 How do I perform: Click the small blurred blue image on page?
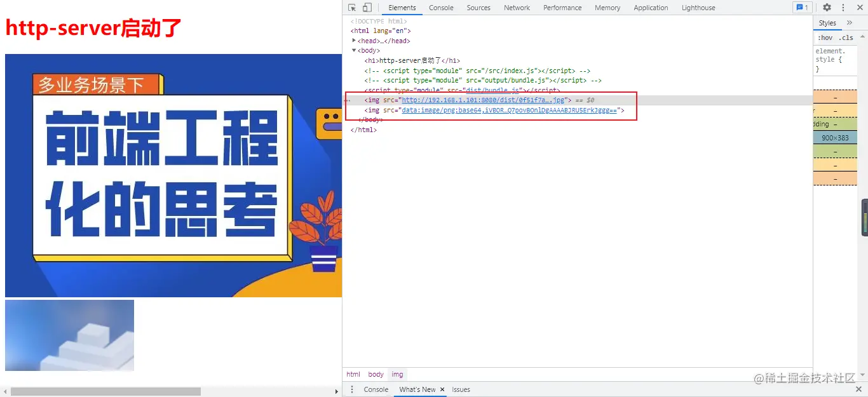[69, 335]
